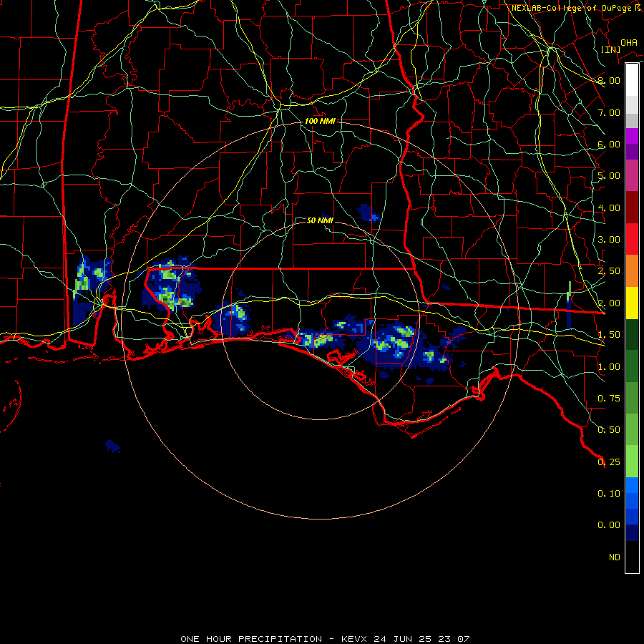Viewport: 644px width, 644px height.
Task: Select the 1.50 scale value
Action: pyautogui.click(x=609, y=335)
